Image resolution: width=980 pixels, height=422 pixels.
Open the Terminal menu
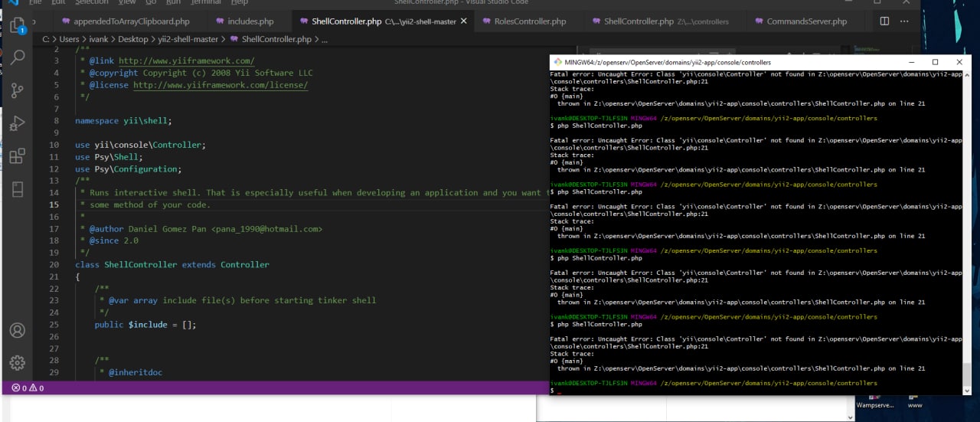pos(206,2)
